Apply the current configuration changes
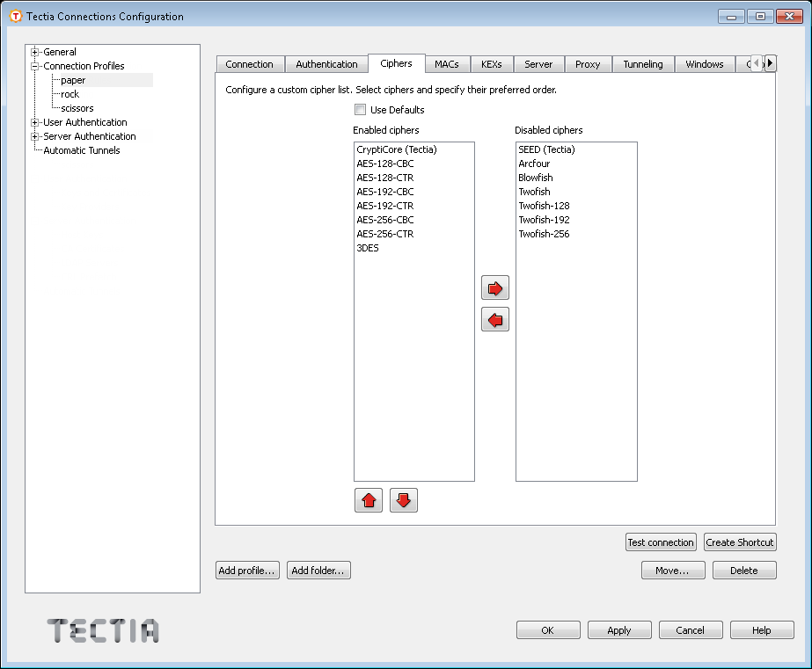This screenshot has height=669, width=812. click(618, 629)
